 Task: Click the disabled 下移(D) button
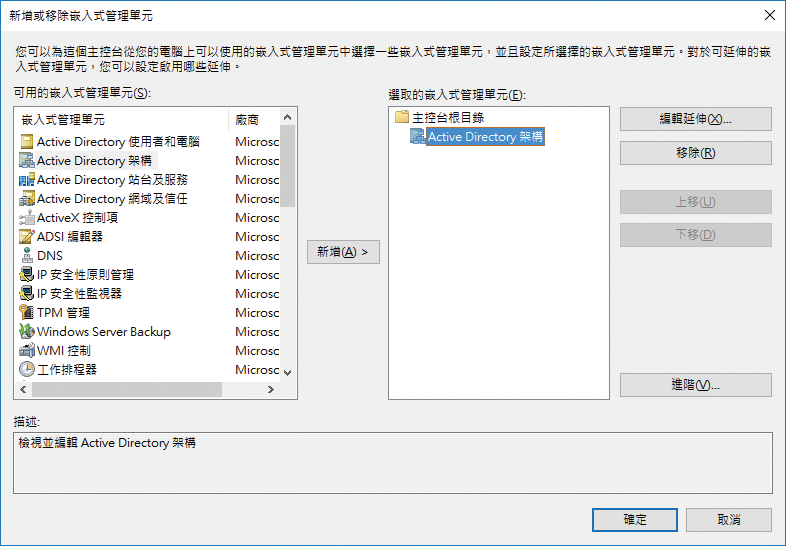point(696,235)
